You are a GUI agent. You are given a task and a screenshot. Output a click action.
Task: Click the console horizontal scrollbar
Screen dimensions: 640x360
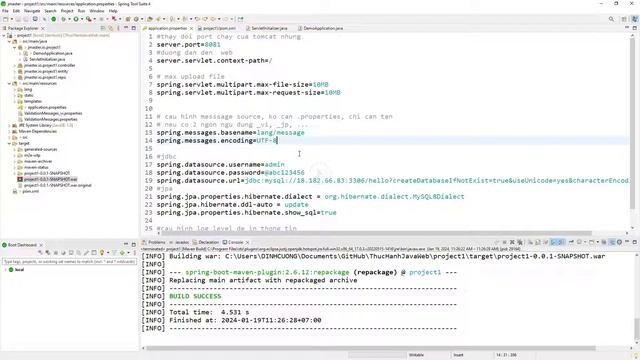click(371, 348)
